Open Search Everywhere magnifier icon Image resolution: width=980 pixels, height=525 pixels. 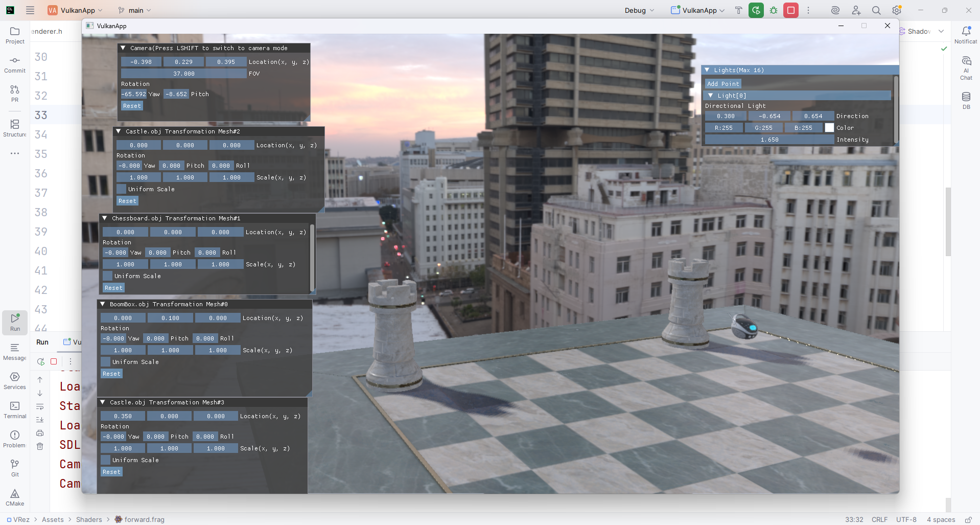click(876, 10)
